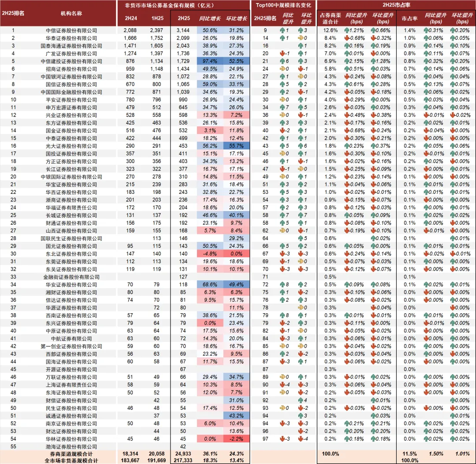Select 光大证券股份有限公司 row name
The image size is (476, 464).
tap(71, 146)
